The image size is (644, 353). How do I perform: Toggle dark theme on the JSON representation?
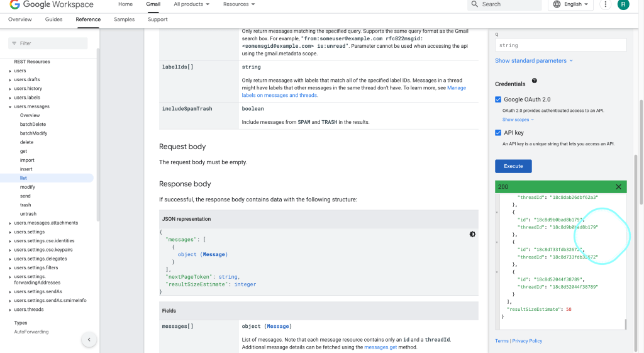pos(472,234)
